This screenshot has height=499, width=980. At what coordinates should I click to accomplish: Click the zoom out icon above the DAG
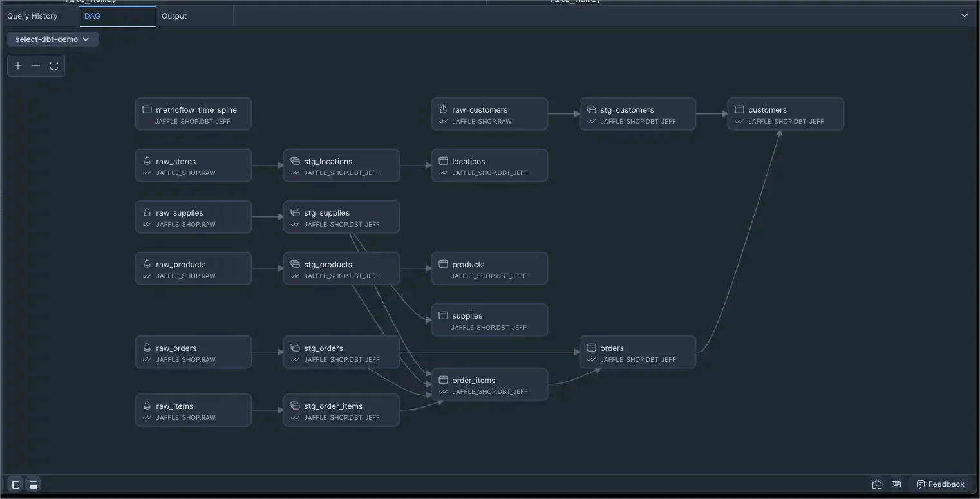[x=36, y=65]
